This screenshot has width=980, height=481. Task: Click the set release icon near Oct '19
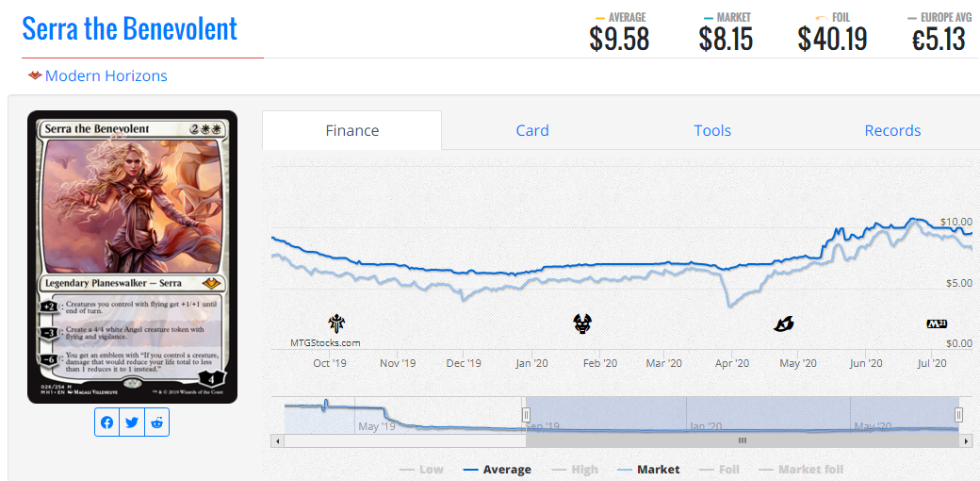336,324
